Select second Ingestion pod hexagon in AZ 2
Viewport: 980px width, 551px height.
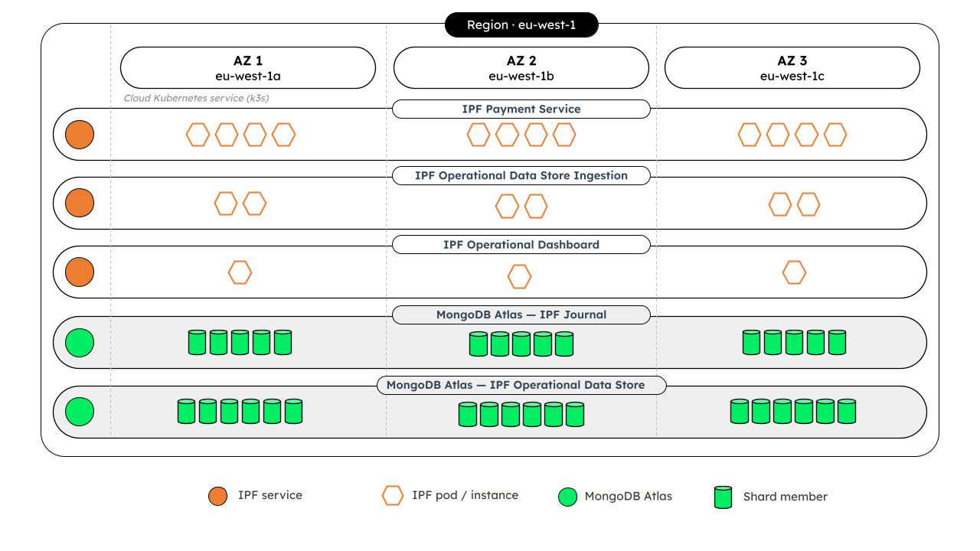[x=536, y=206]
